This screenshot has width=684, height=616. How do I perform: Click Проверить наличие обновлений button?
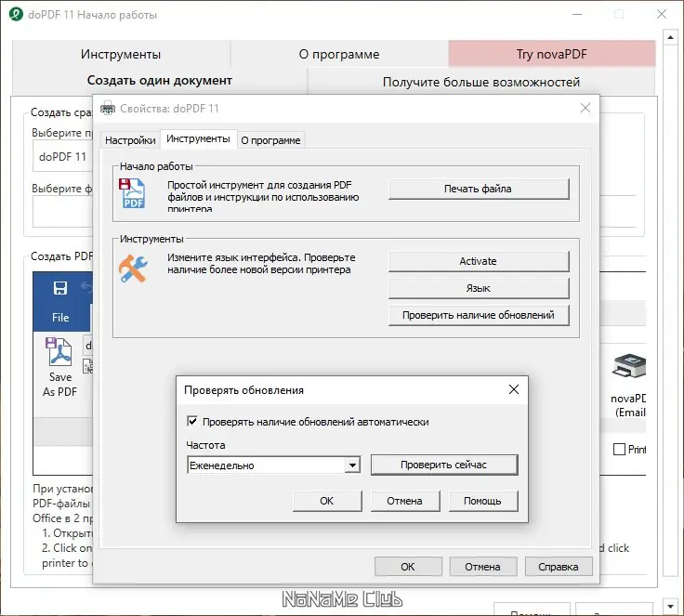point(479,315)
